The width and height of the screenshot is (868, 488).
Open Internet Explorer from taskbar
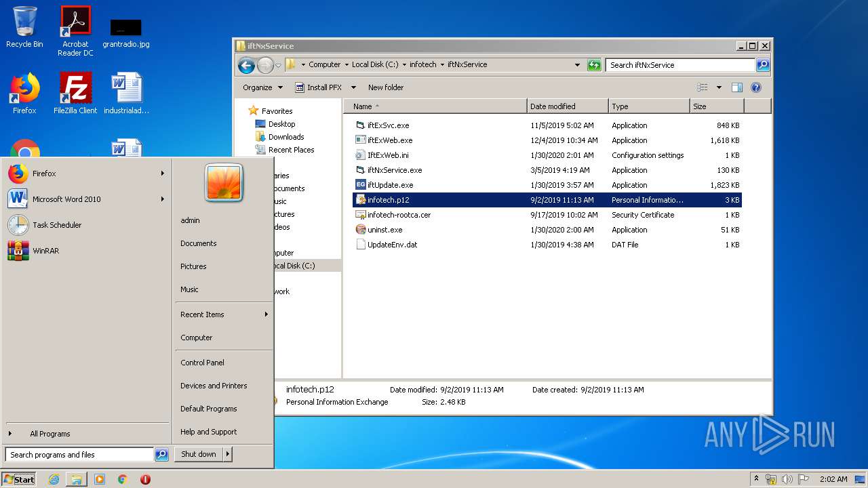pyautogui.click(x=54, y=479)
